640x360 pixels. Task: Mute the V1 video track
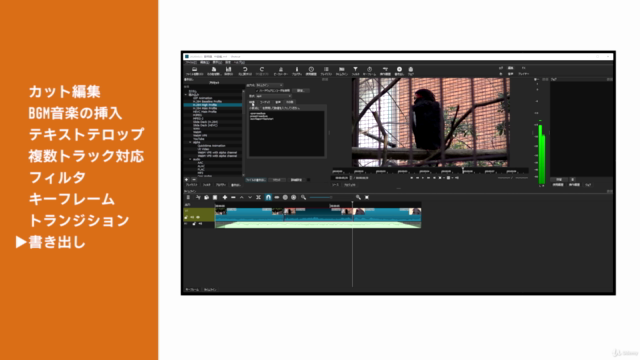click(193, 218)
